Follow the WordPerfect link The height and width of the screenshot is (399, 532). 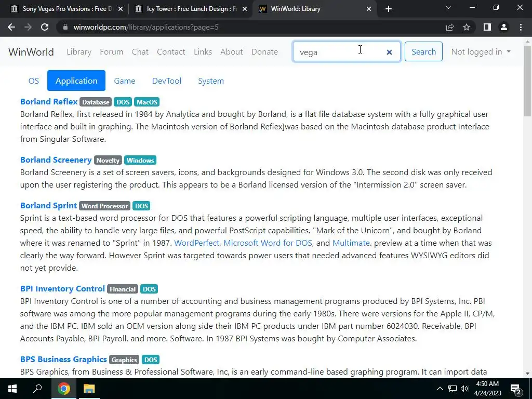tap(196, 243)
